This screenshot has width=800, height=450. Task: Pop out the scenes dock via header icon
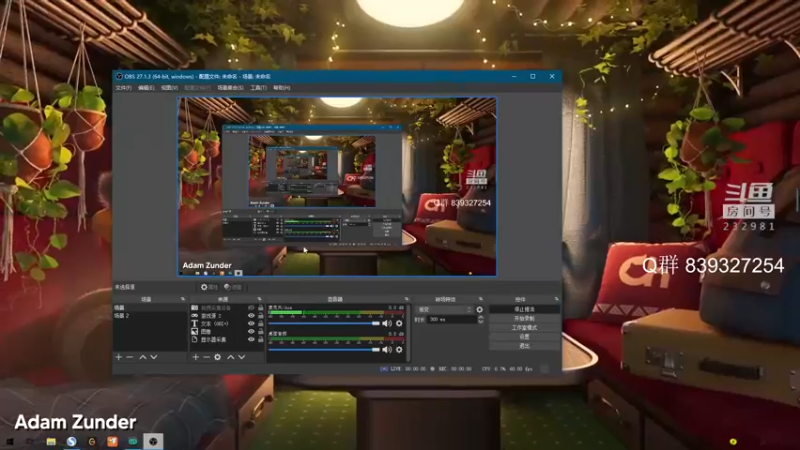(183, 299)
